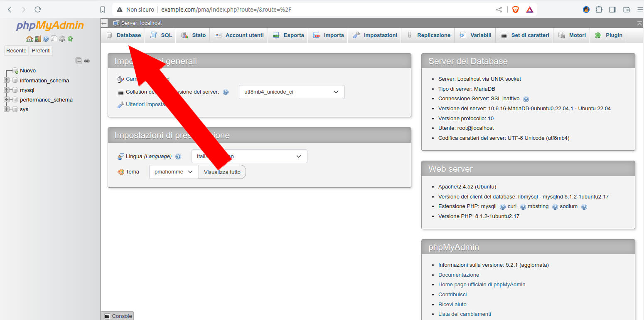Collapse top menu with corner arrow icon

point(639,23)
